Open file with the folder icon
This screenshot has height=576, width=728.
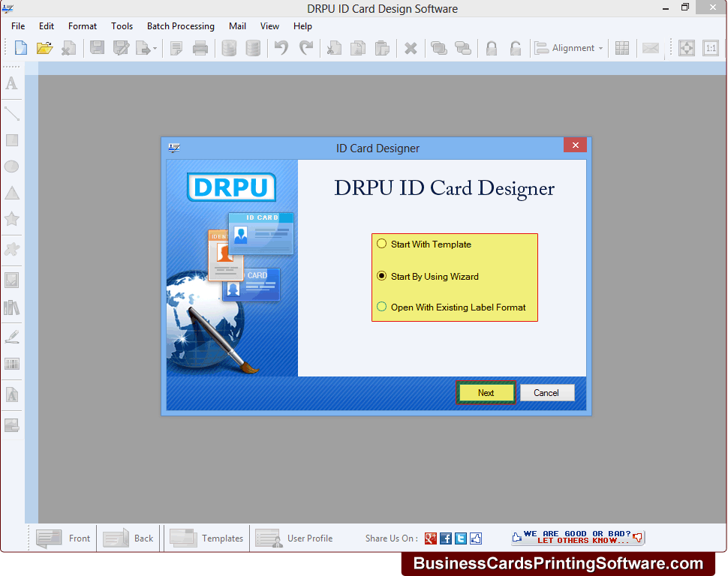coord(44,48)
